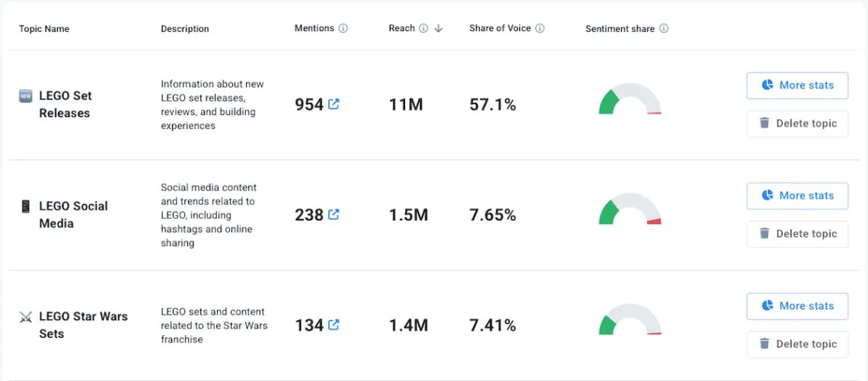Click sentiment gauge for LEGO Star Wars Sets
This screenshot has width=868, height=381.
coord(630,319)
